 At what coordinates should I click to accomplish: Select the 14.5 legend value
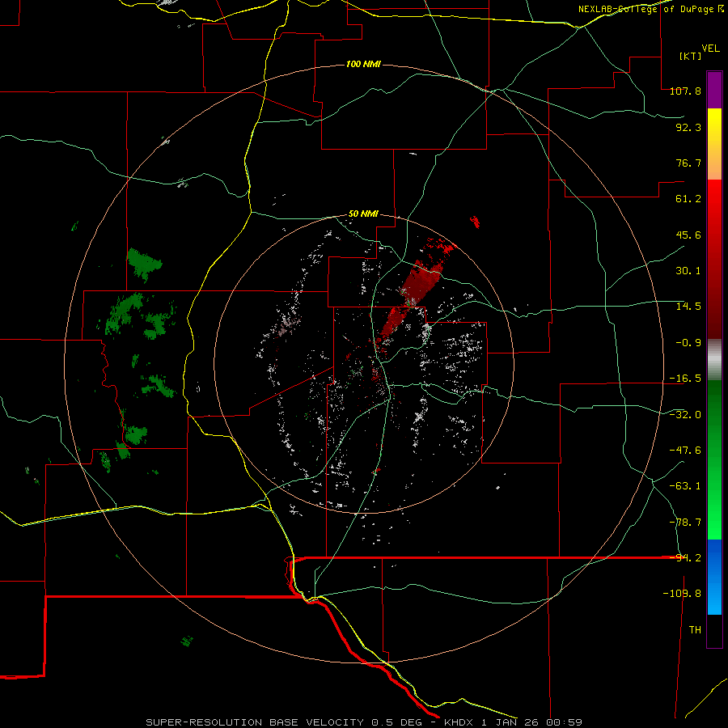pos(688,307)
